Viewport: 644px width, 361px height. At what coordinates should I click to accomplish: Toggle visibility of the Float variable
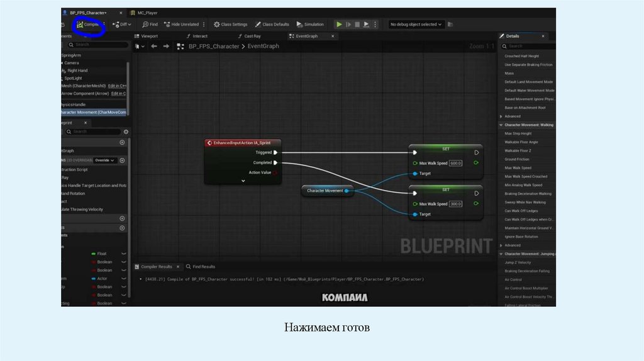click(x=124, y=254)
